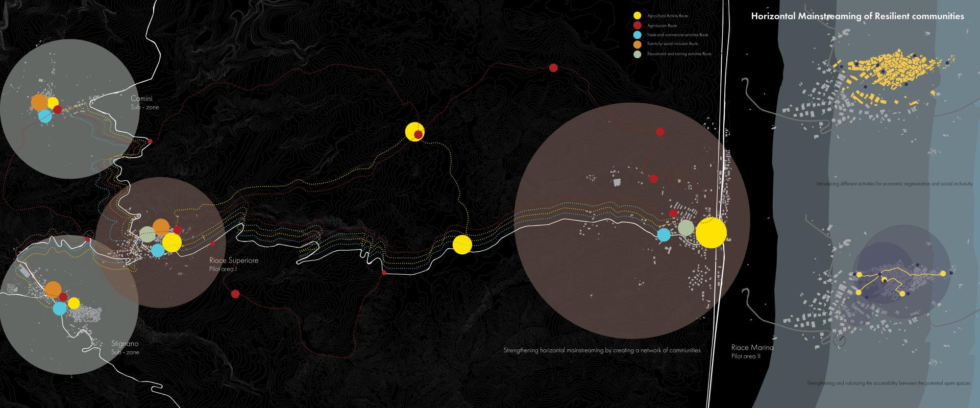The width and height of the screenshot is (980, 408).
Task: Click the red Agri-tourism Route legend dot
Action: (x=636, y=26)
